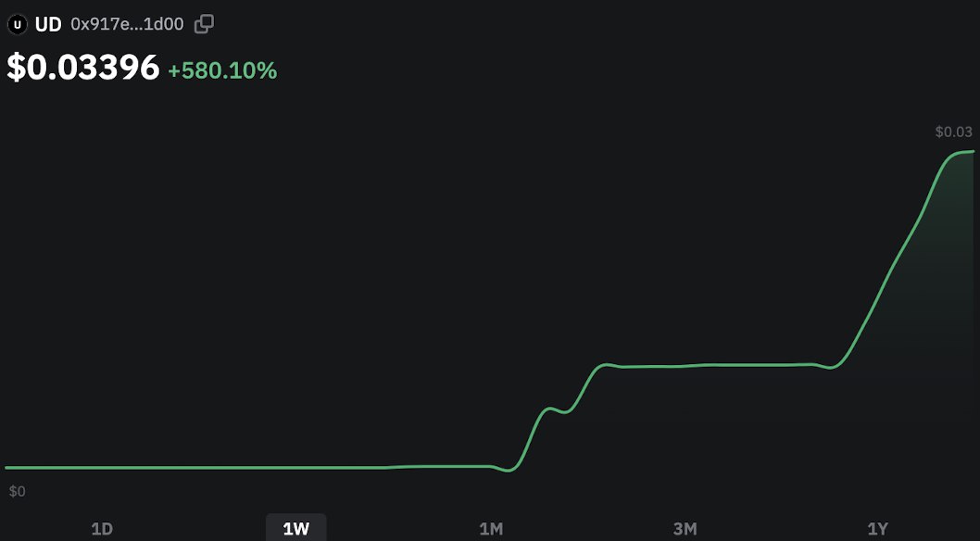
Task: Select the 1D time range tab
Action: [x=102, y=529]
